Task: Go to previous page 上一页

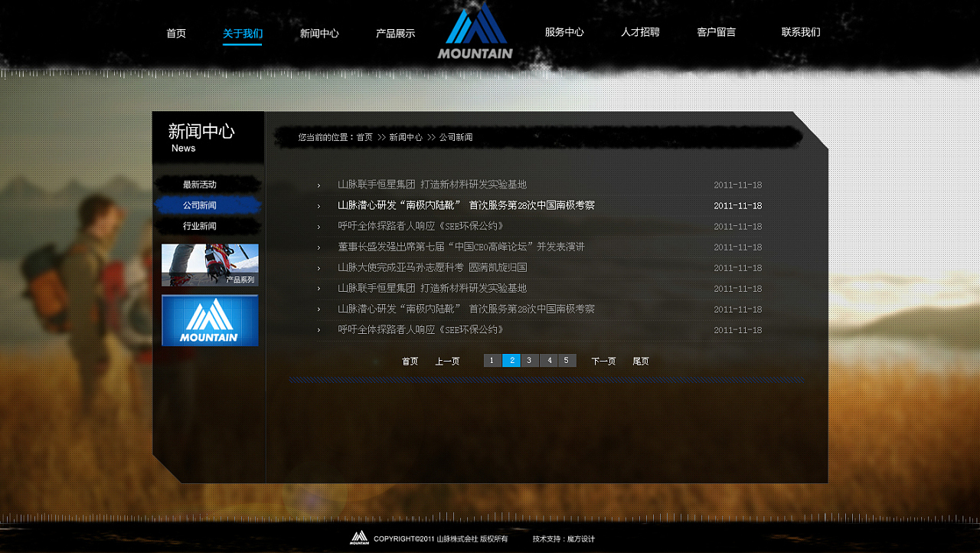Action: [x=448, y=362]
